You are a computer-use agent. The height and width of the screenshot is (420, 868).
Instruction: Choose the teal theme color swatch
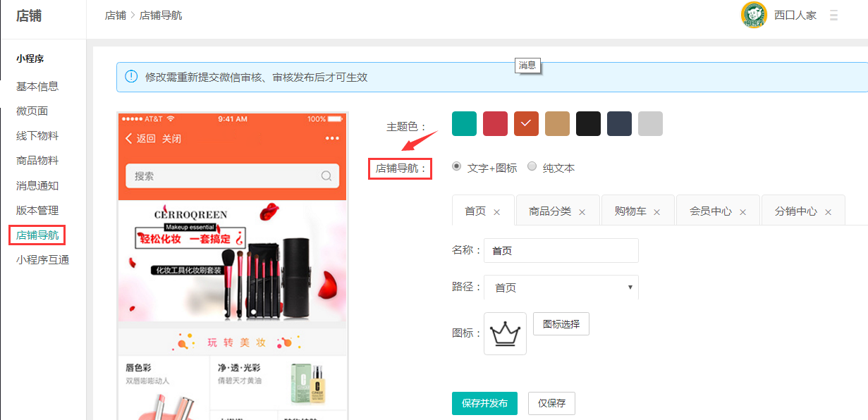pyautogui.click(x=464, y=123)
